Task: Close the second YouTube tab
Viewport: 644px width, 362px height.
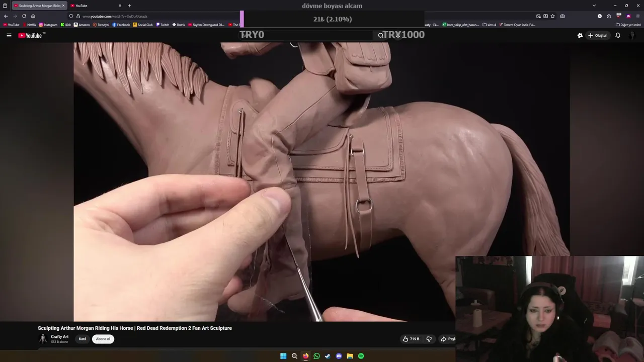Action: [x=120, y=6]
